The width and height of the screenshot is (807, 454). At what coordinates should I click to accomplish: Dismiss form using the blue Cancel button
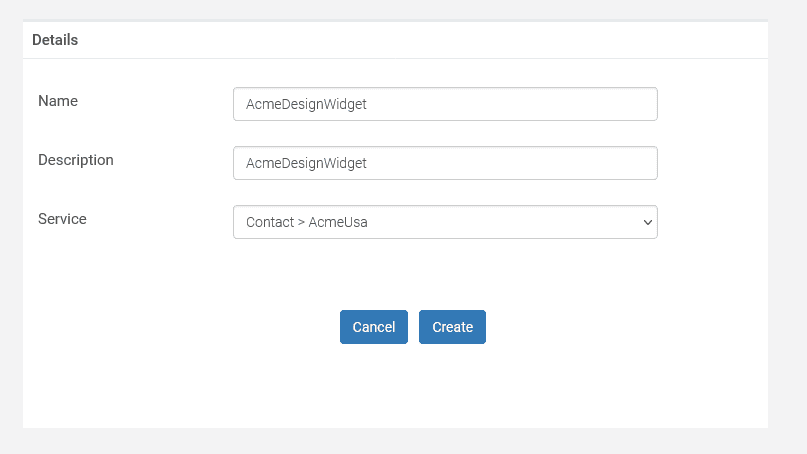[374, 327]
